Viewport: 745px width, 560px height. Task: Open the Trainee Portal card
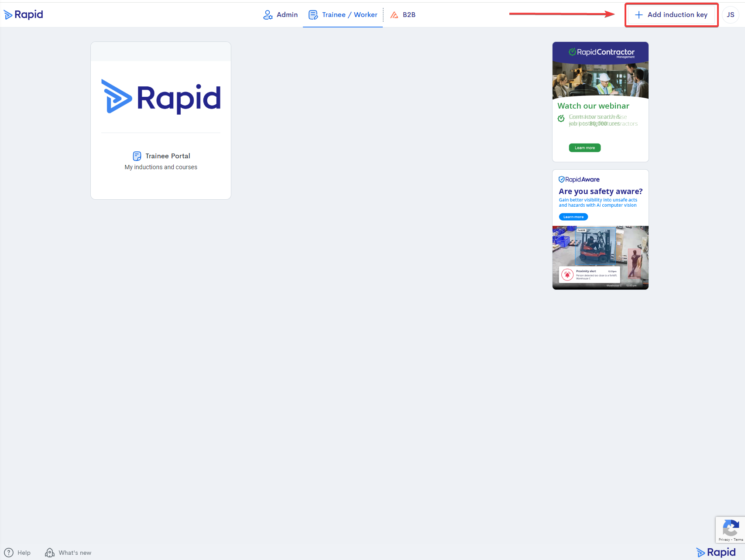click(161, 121)
